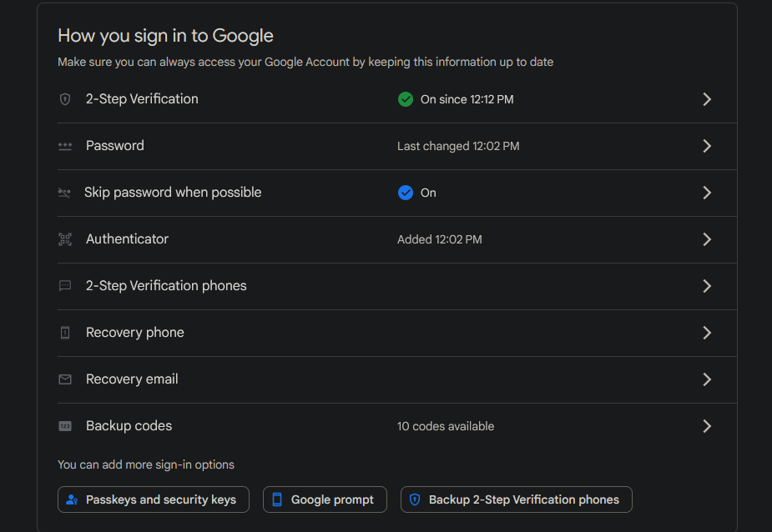772x532 pixels.
Task: Click the Recovery phone icon
Action: (x=65, y=333)
